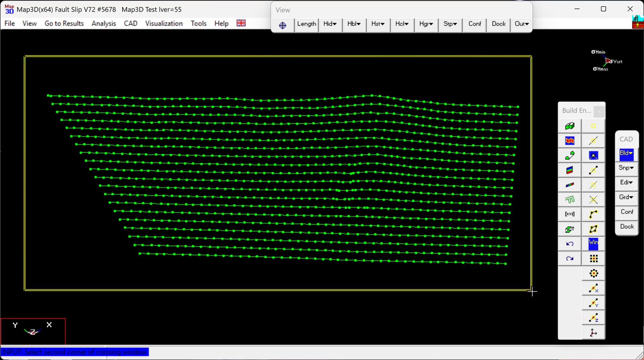Click the coordinate axes icon at bottom

593,332
